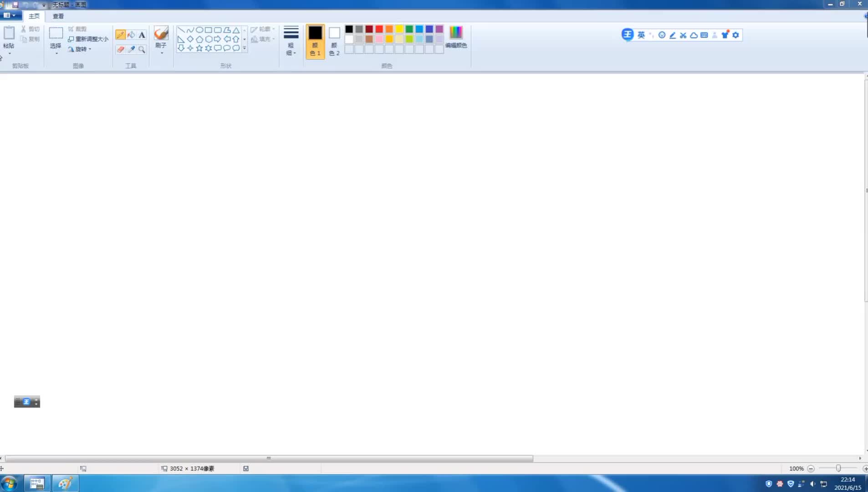Expand the 刷子 brushes dropdown arrow
Screen dimensions: 868x492
click(161, 53)
